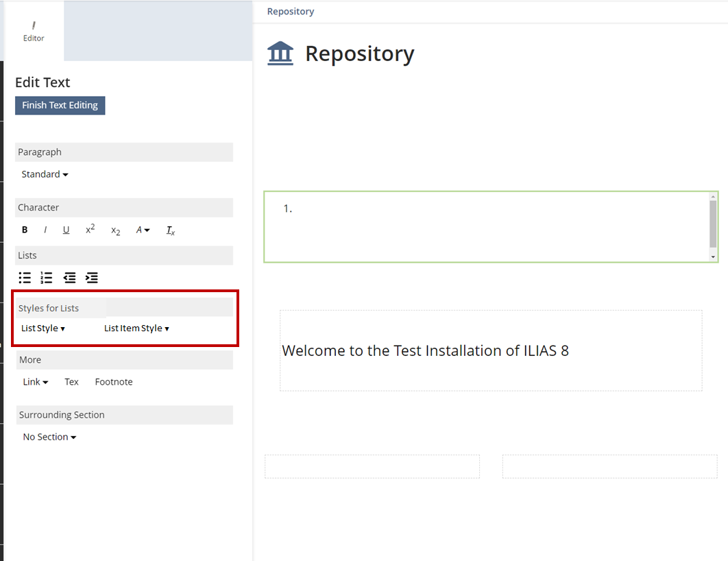Click the remove formatting icon
The width and height of the screenshot is (728, 561).
[x=171, y=230]
